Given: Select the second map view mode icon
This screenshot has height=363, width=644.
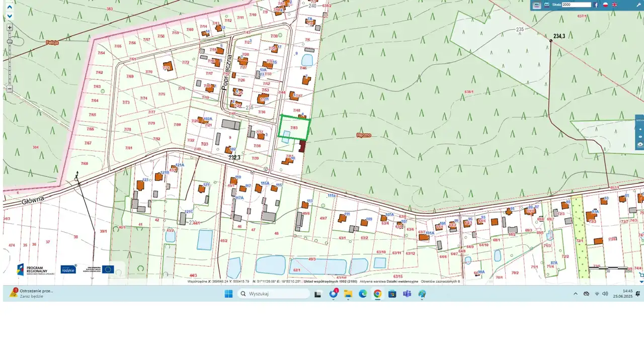Looking at the screenshot, I should point(546,5).
